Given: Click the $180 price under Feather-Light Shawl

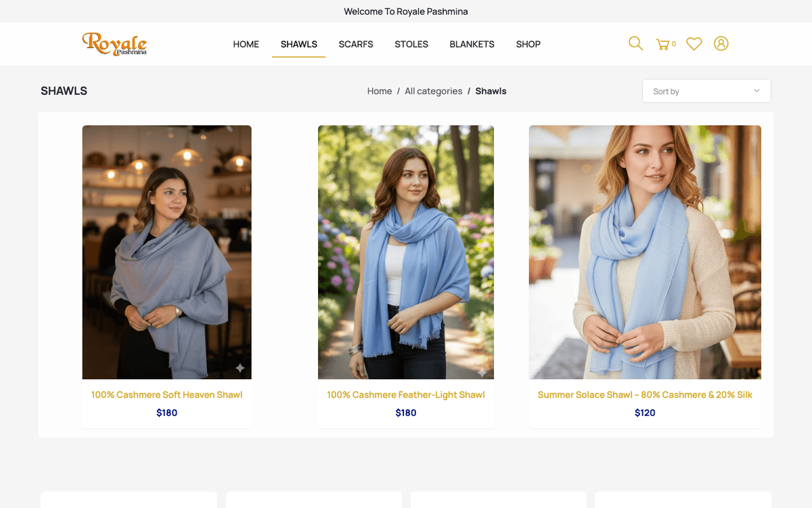Looking at the screenshot, I should (x=406, y=412).
